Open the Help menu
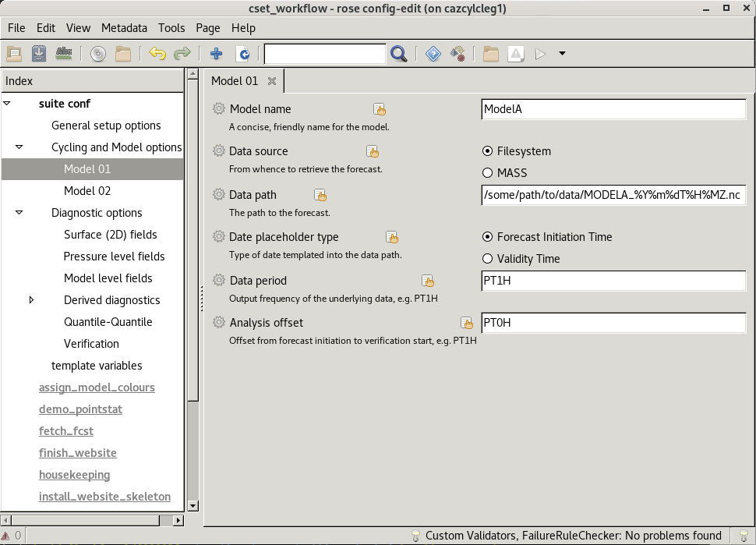This screenshot has height=545, width=756. pyautogui.click(x=243, y=28)
